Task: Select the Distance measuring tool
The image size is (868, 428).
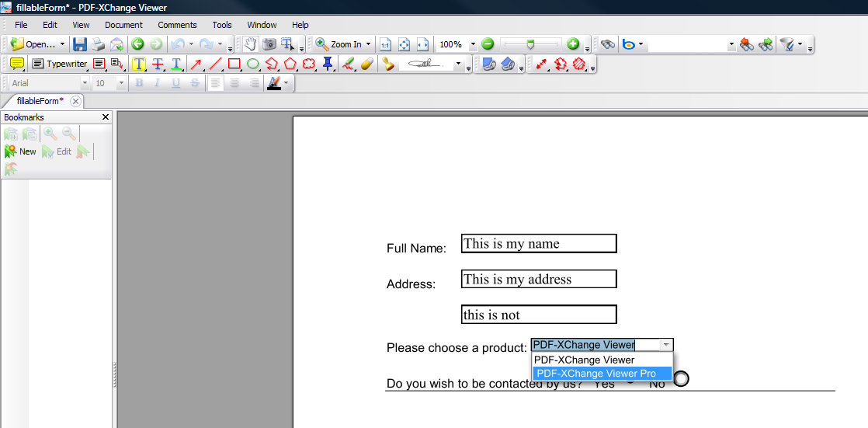Action: pyautogui.click(x=541, y=64)
